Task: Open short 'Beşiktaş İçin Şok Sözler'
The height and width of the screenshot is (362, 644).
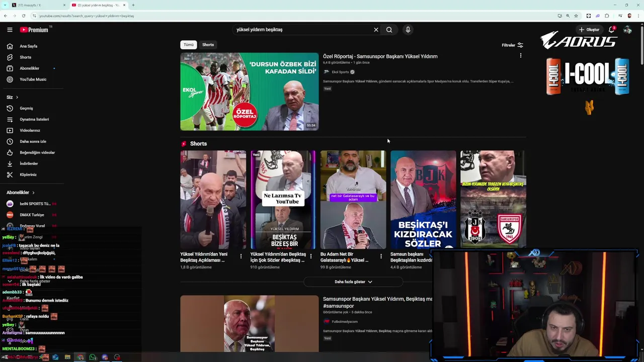Action: coord(283,200)
